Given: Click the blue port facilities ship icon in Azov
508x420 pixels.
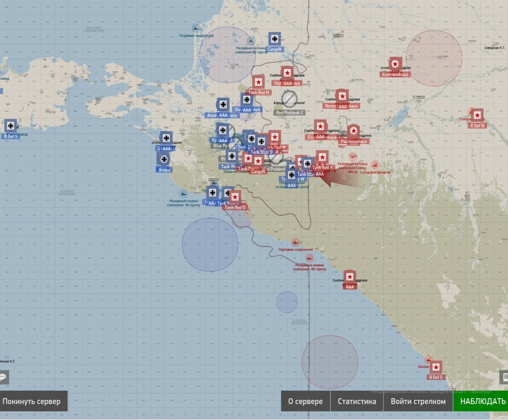Looking at the screenshot, I should 196,28.
